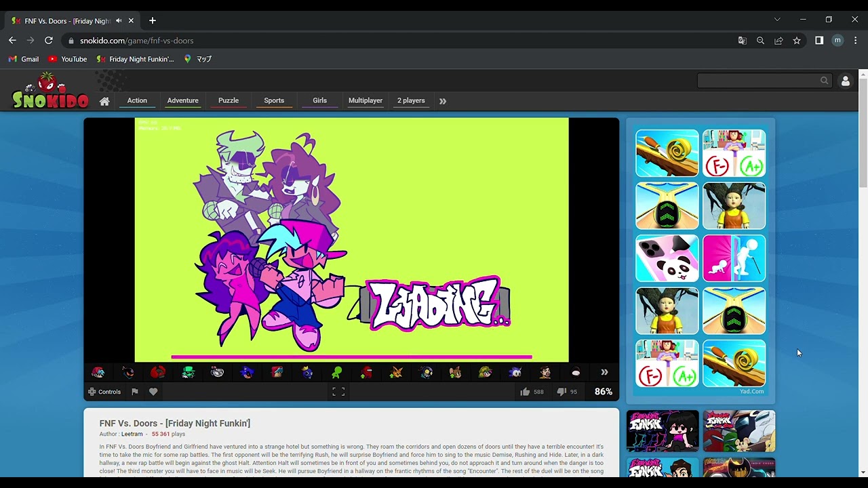Open the Sports category
The height and width of the screenshot is (488, 868).
click(274, 101)
